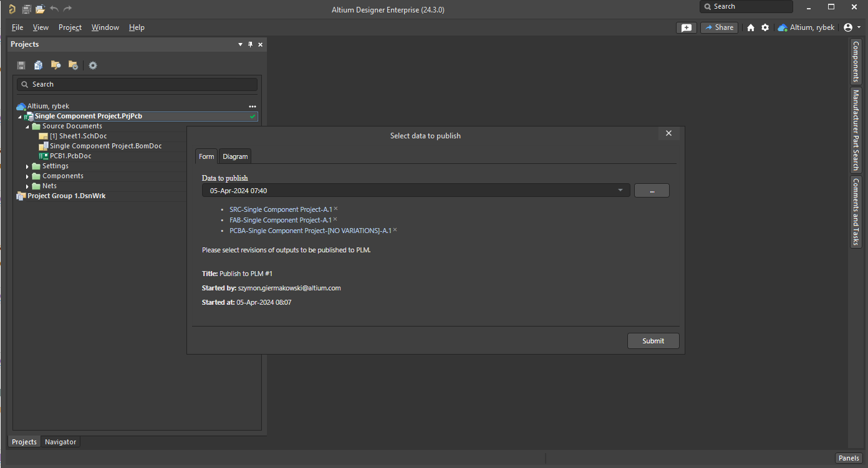Pin the Projects panel
This screenshot has width=868, height=468.
pos(251,44)
